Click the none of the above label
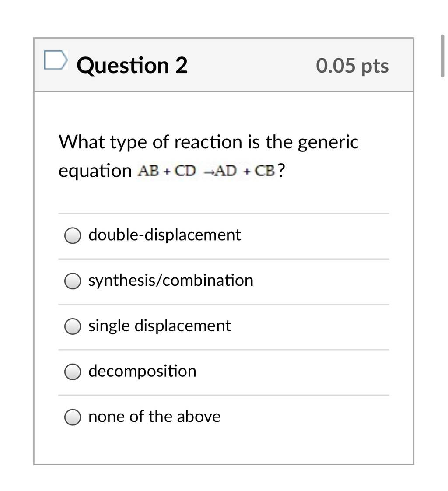Viewport: 448px width, 491px height. point(154,417)
